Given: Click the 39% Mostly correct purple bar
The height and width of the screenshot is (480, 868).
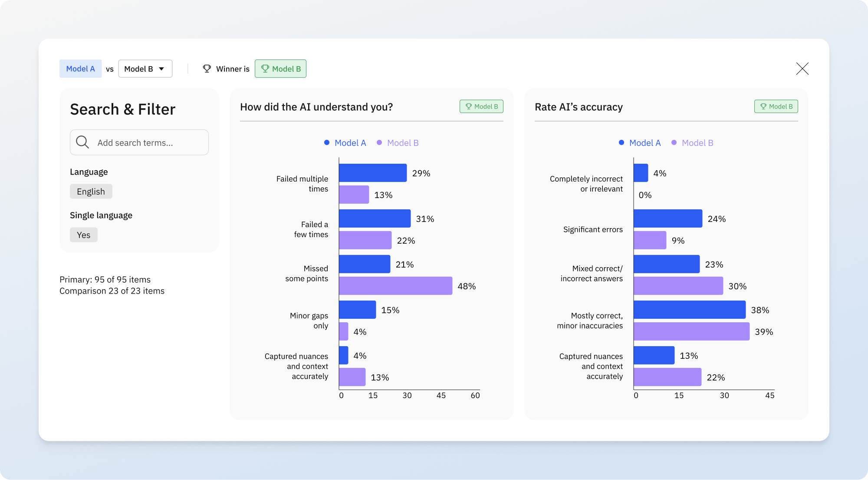Looking at the screenshot, I should (x=691, y=331).
